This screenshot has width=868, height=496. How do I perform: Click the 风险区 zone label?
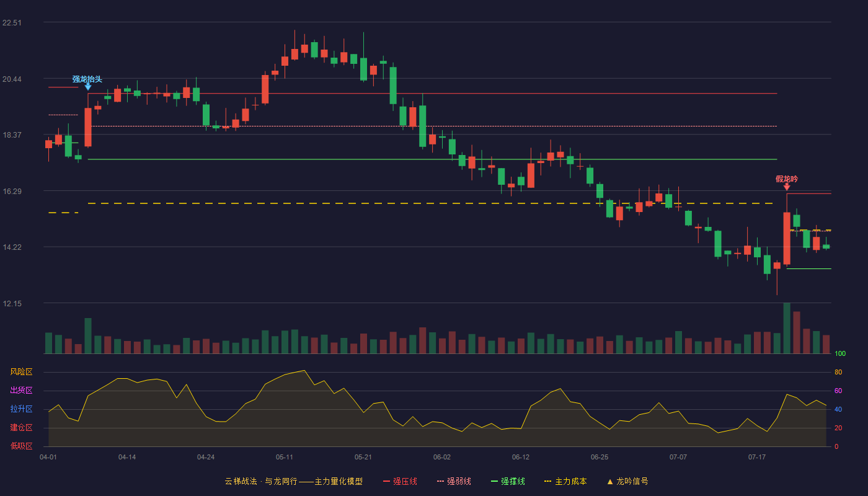[x=21, y=372]
